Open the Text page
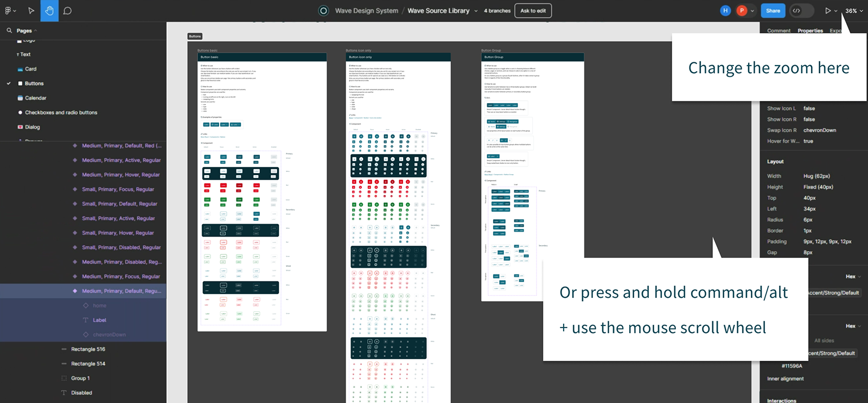 click(x=25, y=54)
